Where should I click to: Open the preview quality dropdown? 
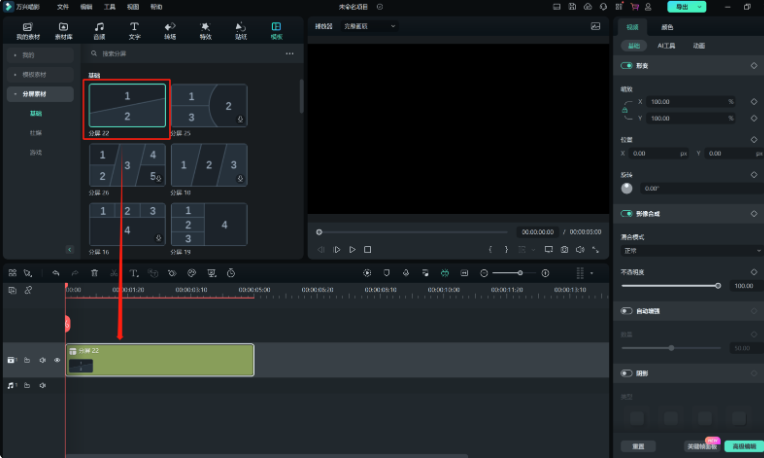pyautogui.click(x=369, y=26)
